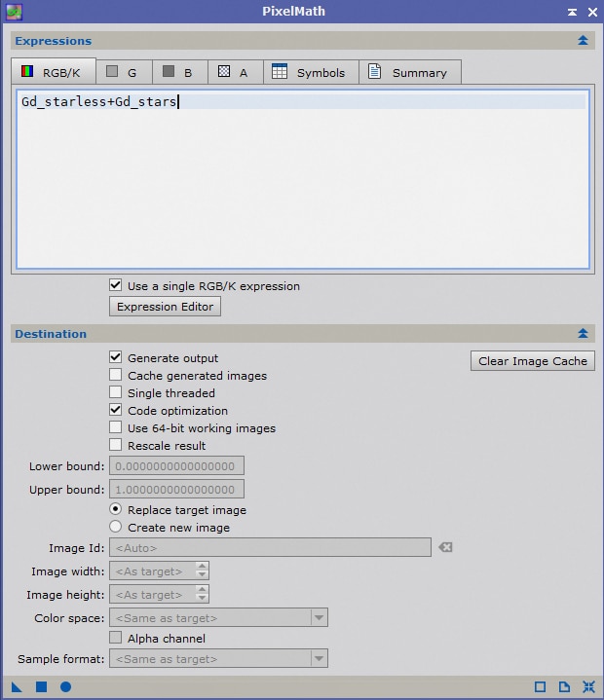Screen dimensions: 604x700
Task: Click the preferences square icon at bottom bar
Action: click(x=540, y=686)
